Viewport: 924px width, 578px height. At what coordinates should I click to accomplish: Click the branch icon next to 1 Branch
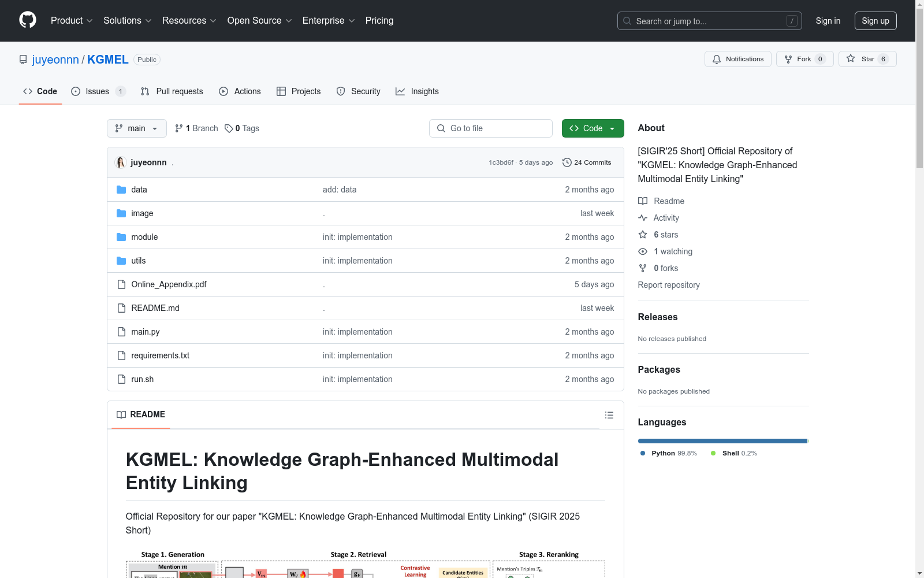pyautogui.click(x=179, y=128)
